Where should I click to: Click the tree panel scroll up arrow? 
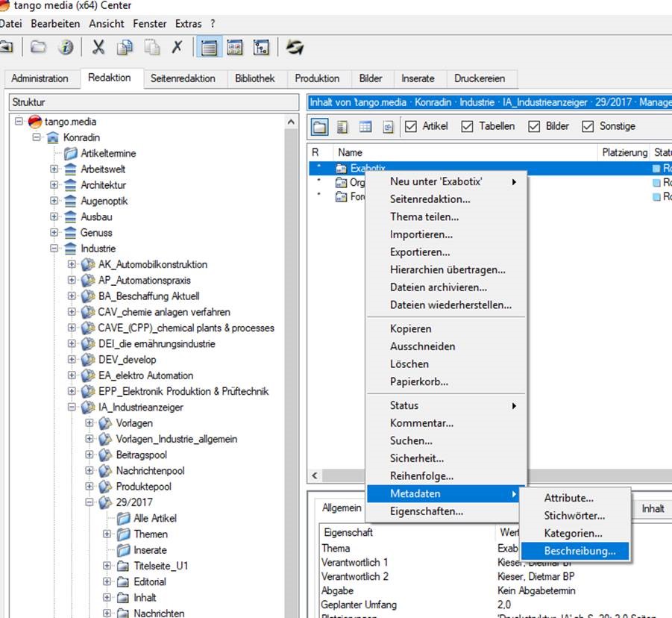(292, 122)
